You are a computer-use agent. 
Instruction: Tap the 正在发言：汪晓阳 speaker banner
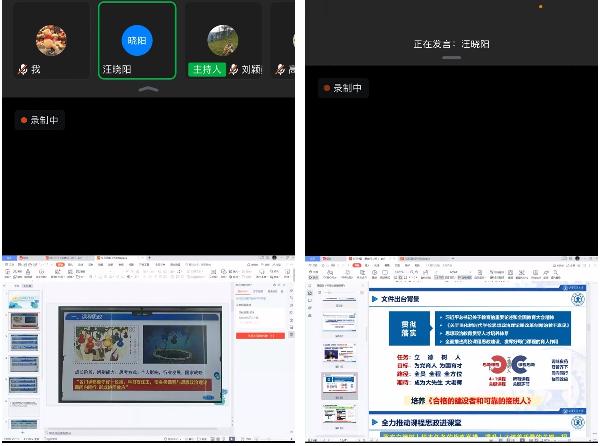pyautogui.click(x=452, y=44)
